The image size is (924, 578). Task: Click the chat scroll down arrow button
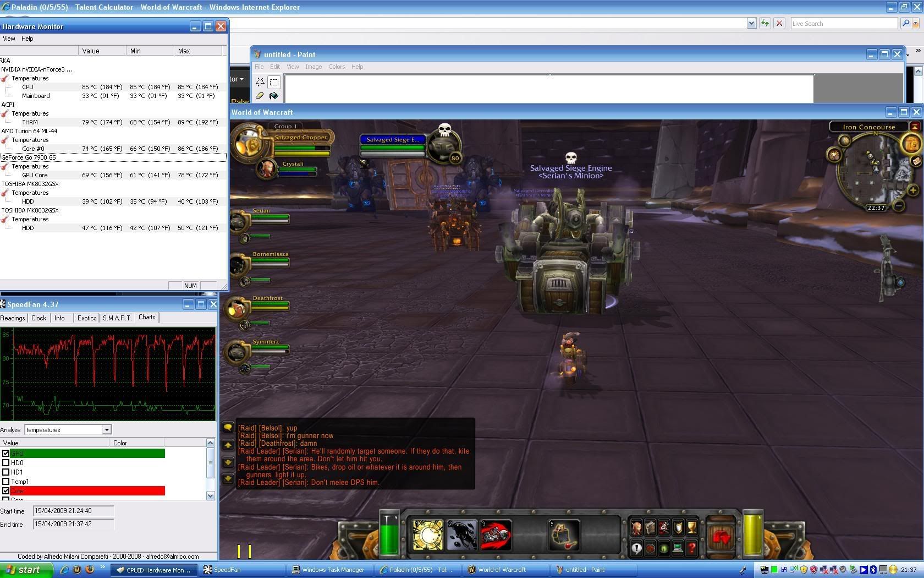[x=228, y=462]
